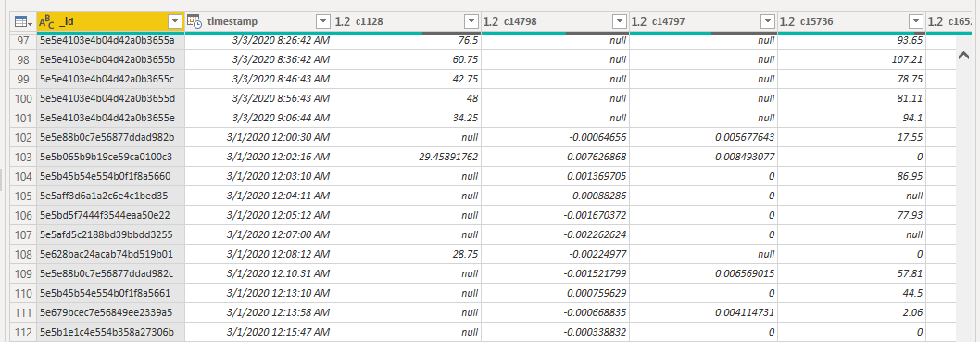Click c15736 value 17.55
The height and width of the screenshot is (342, 980).
(911, 137)
